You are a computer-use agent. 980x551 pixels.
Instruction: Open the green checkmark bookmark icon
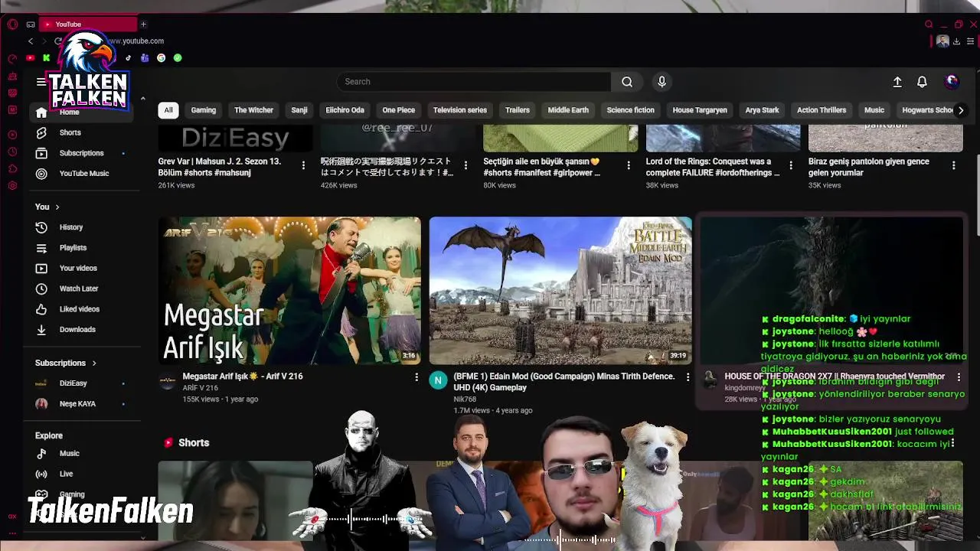178,58
